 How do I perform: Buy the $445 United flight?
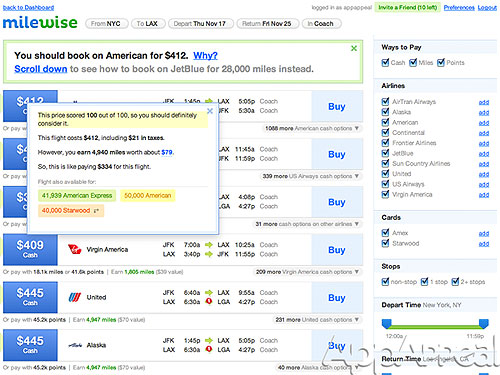(x=337, y=297)
